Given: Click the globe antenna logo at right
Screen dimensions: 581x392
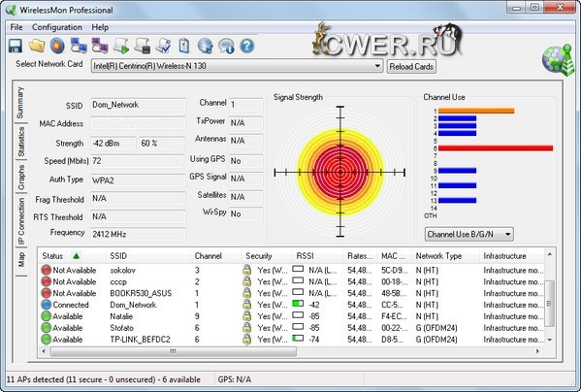Looking at the screenshot, I should (x=558, y=59).
